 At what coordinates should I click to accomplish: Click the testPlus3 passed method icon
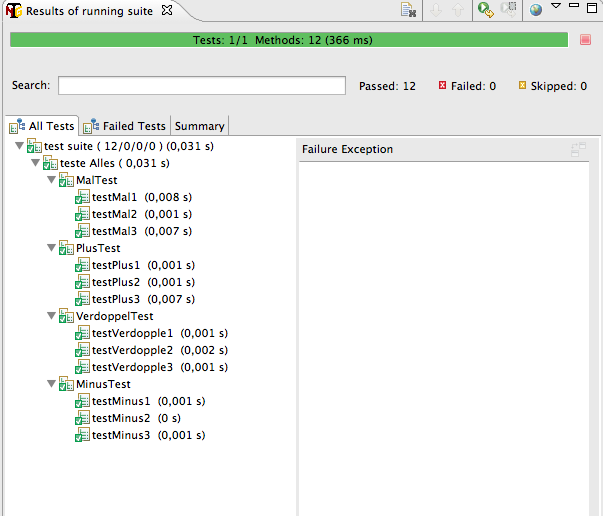tap(82, 299)
